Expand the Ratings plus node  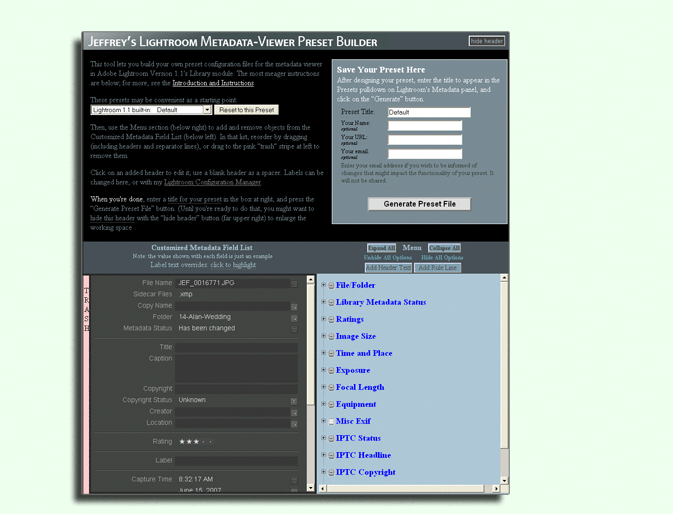point(324,318)
